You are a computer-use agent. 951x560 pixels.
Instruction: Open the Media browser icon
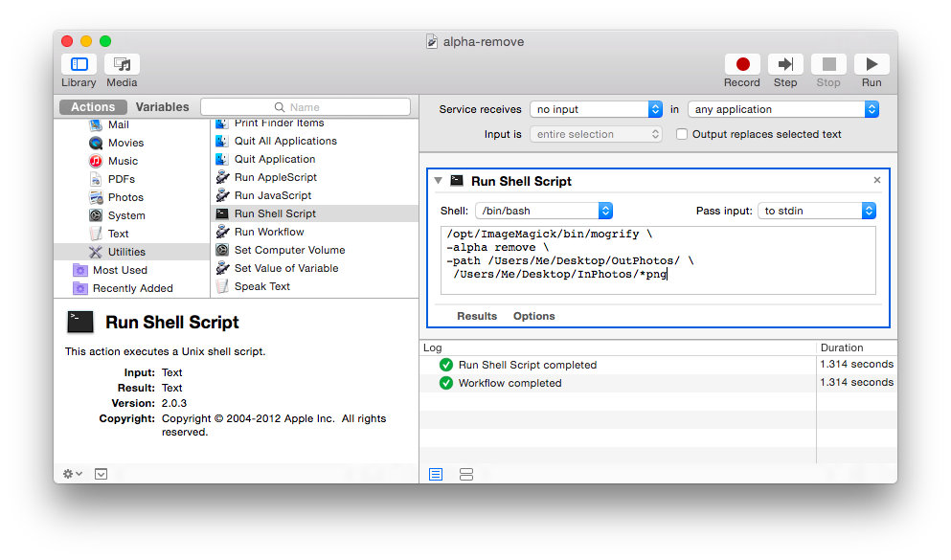122,64
